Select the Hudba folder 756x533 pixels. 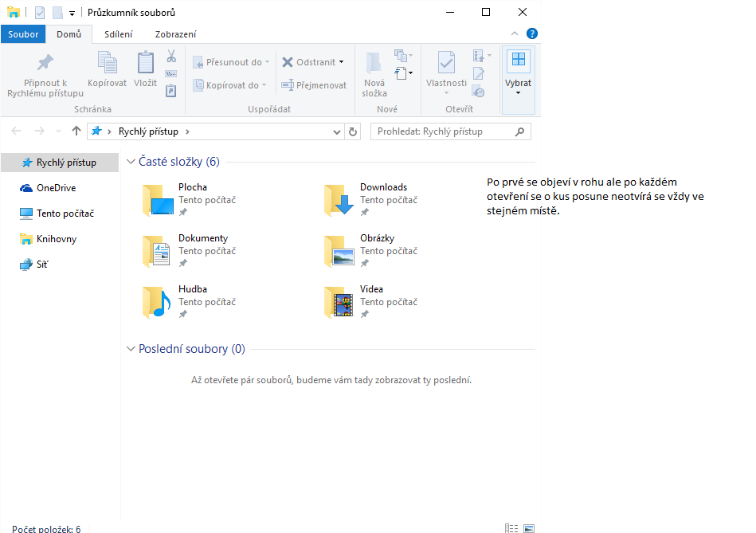click(x=190, y=301)
